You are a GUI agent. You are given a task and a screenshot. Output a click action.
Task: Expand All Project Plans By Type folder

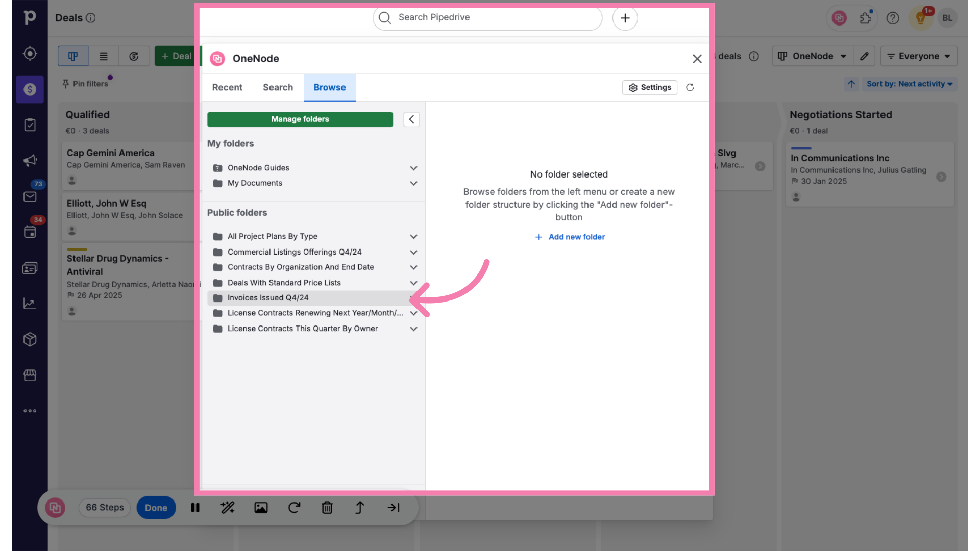(x=413, y=237)
